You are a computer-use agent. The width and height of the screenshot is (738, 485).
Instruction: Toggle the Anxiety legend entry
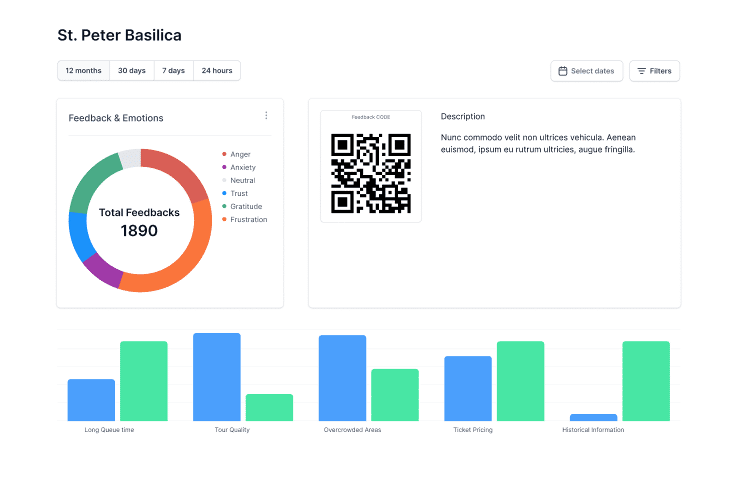click(x=242, y=167)
